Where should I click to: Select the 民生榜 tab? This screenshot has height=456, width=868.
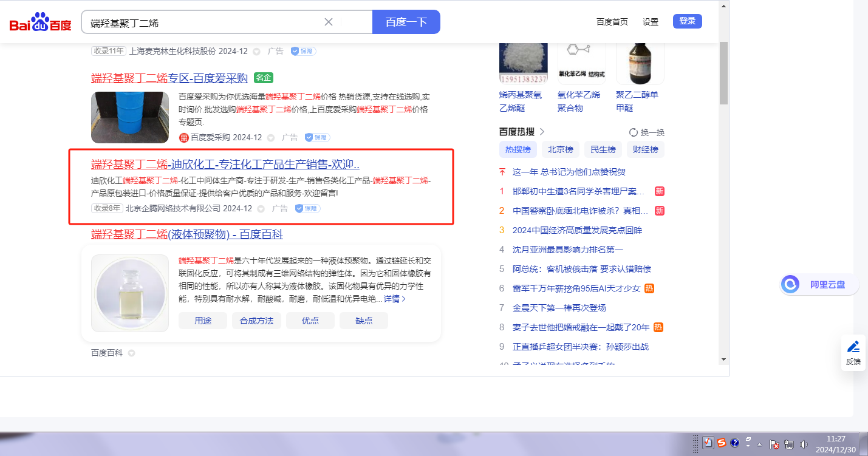click(603, 149)
